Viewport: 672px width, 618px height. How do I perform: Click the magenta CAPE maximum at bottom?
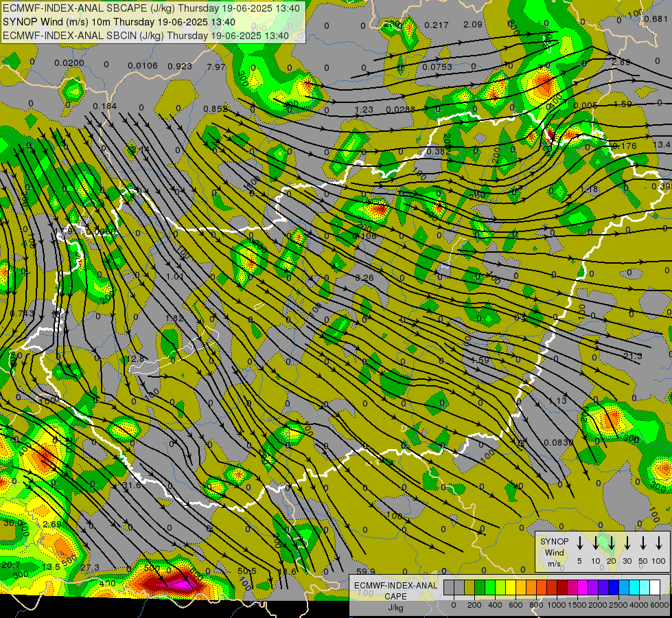click(x=180, y=584)
